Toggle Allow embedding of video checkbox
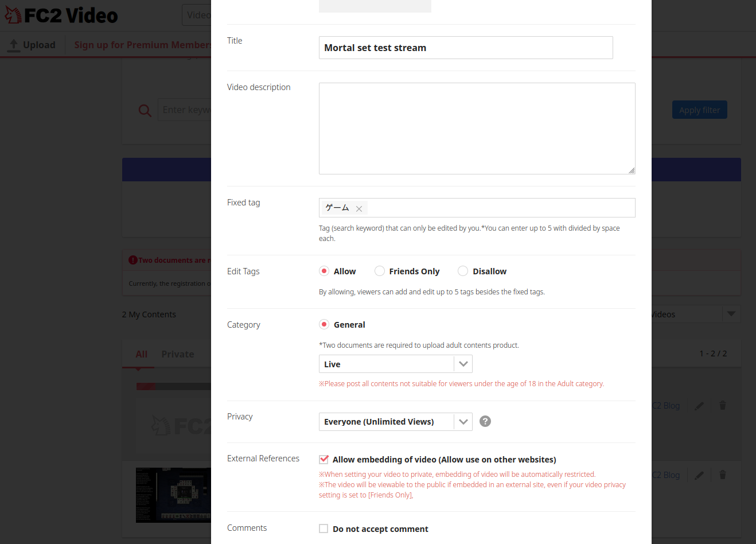 pos(324,459)
